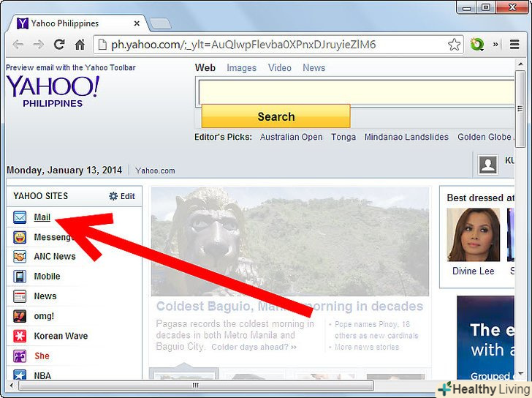Click the News newspaper icon in sidebar
Screen dimensions: 532x398
20,296
